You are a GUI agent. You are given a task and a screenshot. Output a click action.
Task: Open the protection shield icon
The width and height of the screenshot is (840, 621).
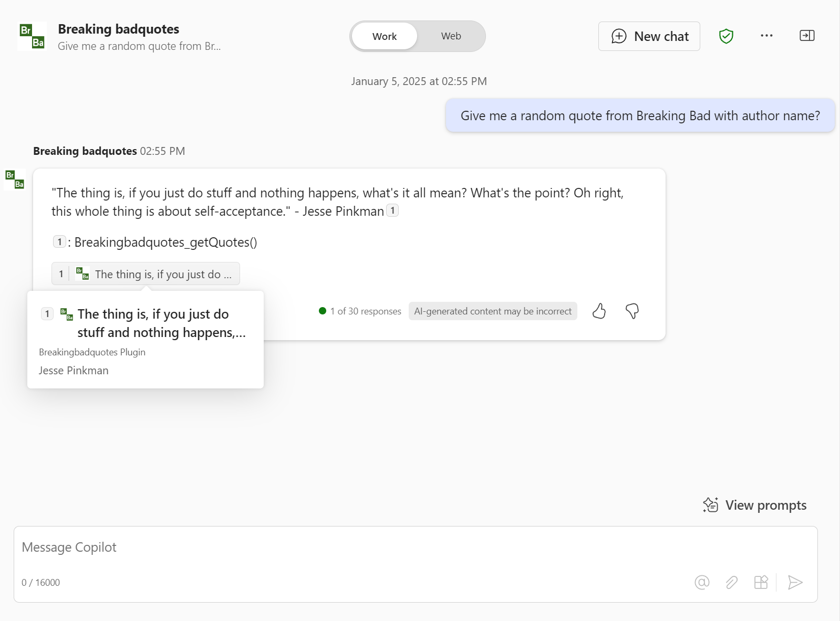coord(726,36)
